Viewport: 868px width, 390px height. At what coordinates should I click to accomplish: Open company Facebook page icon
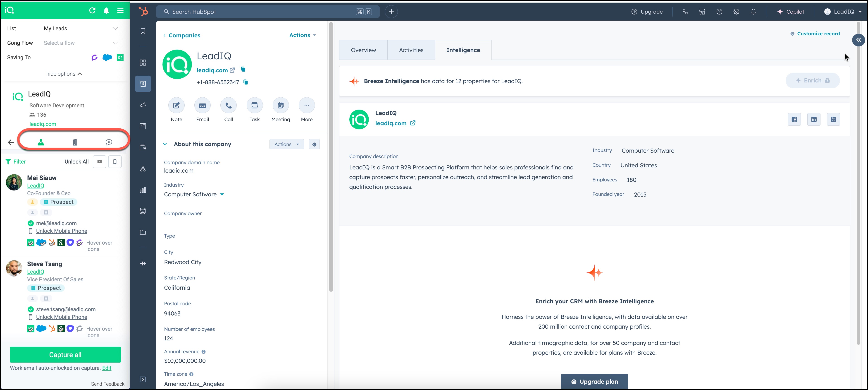pyautogui.click(x=794, y=119)
